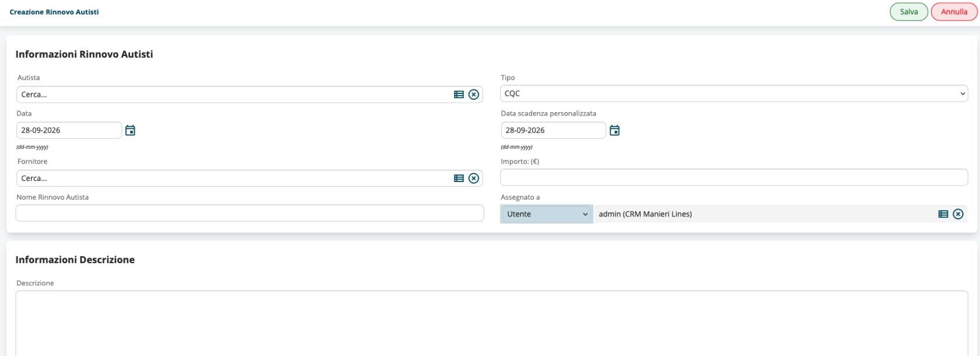The height and width of the screenshot is (356, 980).
Task: Edit the Data date input 28-09-2026
Action: tap(69, 130)
